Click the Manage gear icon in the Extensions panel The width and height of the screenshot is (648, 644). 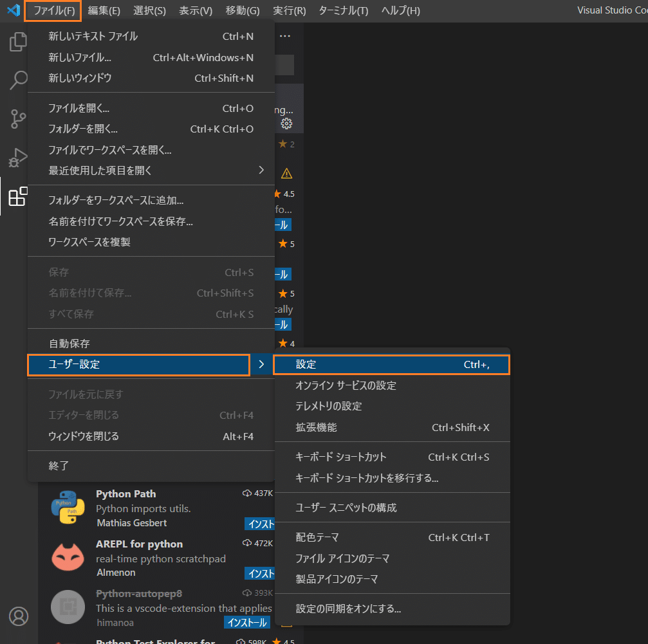click(x=286, y=124)
